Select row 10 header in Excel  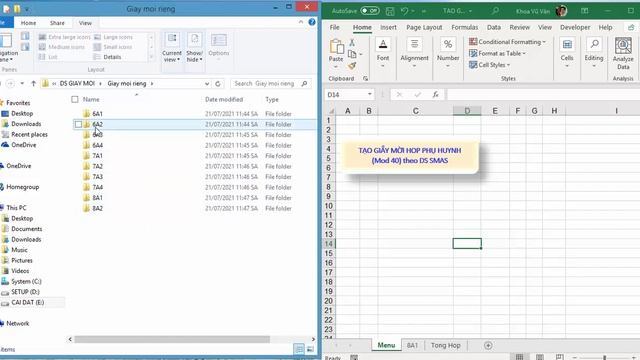point(329,206)
